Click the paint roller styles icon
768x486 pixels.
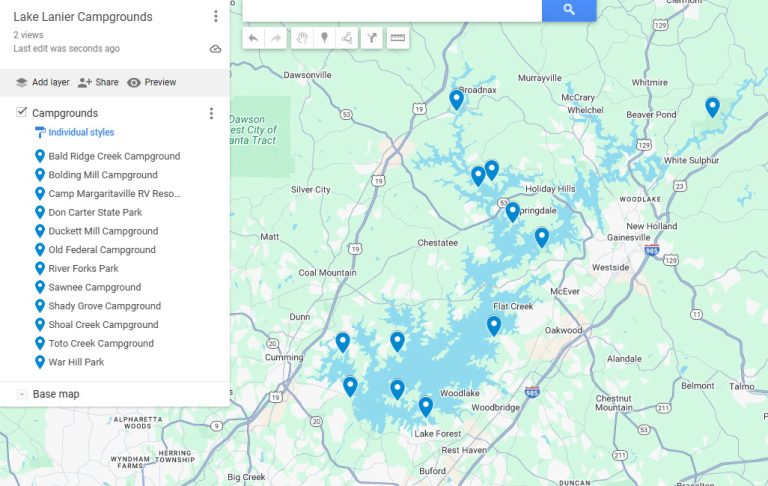[40, 132]
